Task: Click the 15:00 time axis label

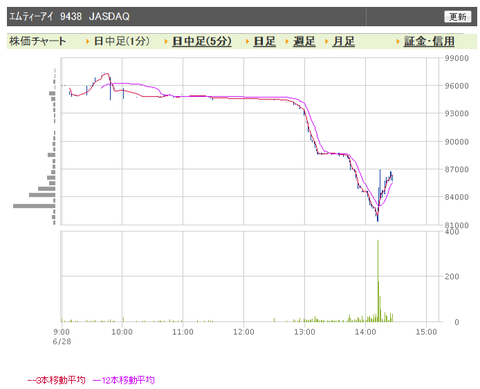Action: pyautogui.click(x=426, y=332)
